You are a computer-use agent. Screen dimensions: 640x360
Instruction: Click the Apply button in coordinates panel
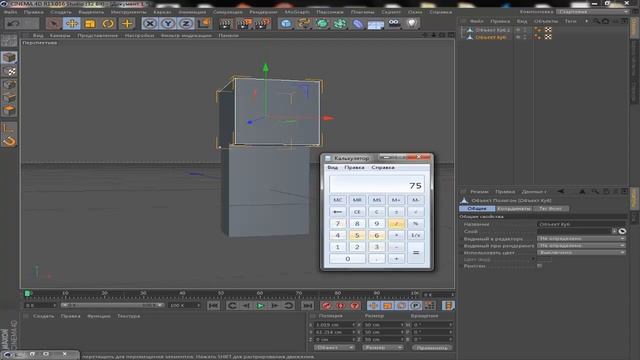click(432, 347)
